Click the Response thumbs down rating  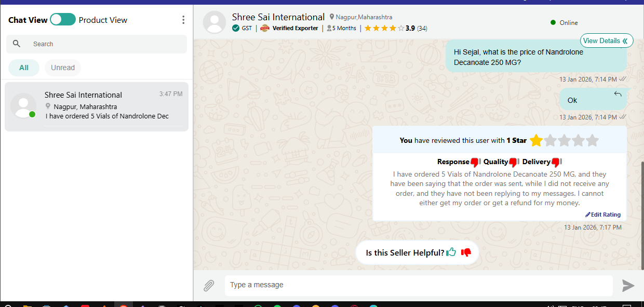point(475,162)
